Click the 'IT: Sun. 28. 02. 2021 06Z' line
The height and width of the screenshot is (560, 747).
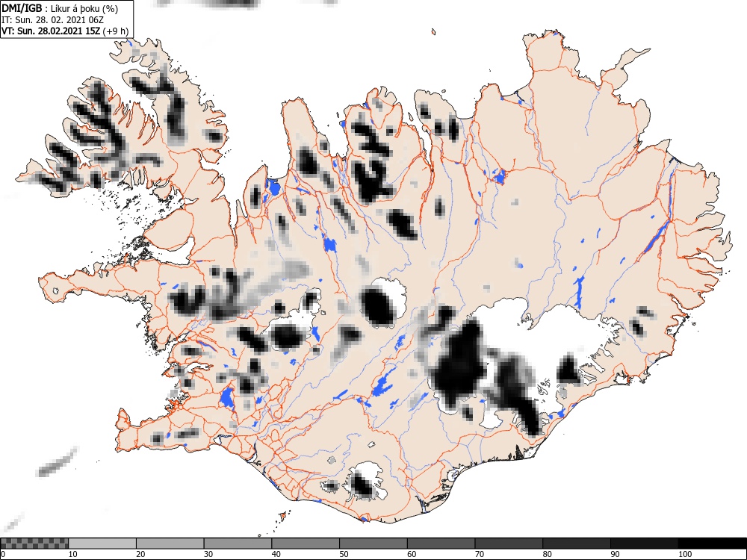[x=52, y=20]
